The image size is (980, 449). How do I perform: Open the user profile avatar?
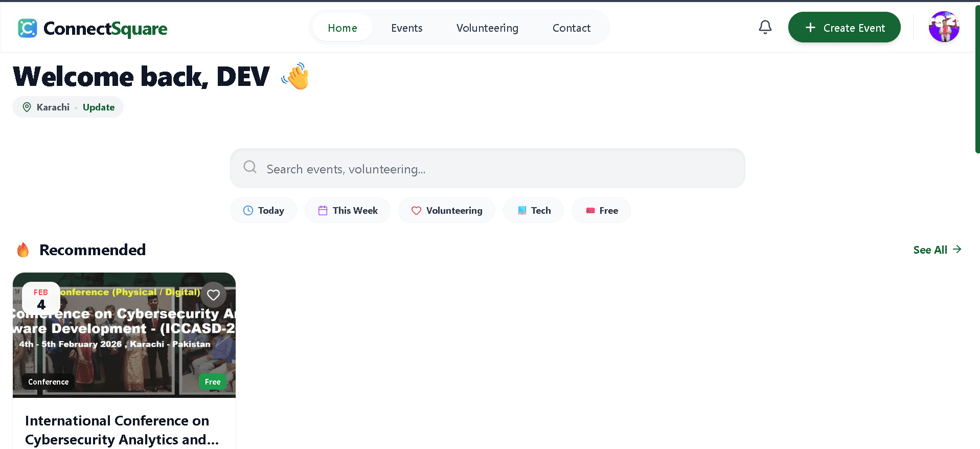pos(944,27)
